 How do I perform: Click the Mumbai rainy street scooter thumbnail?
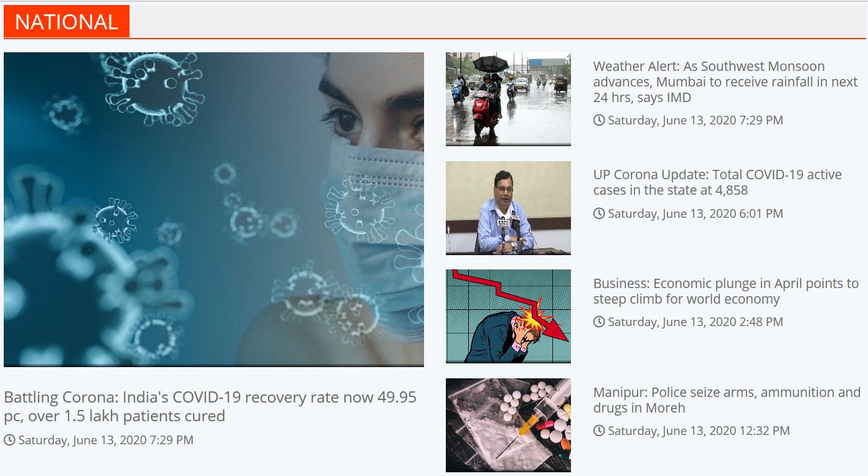click(508, 99)
